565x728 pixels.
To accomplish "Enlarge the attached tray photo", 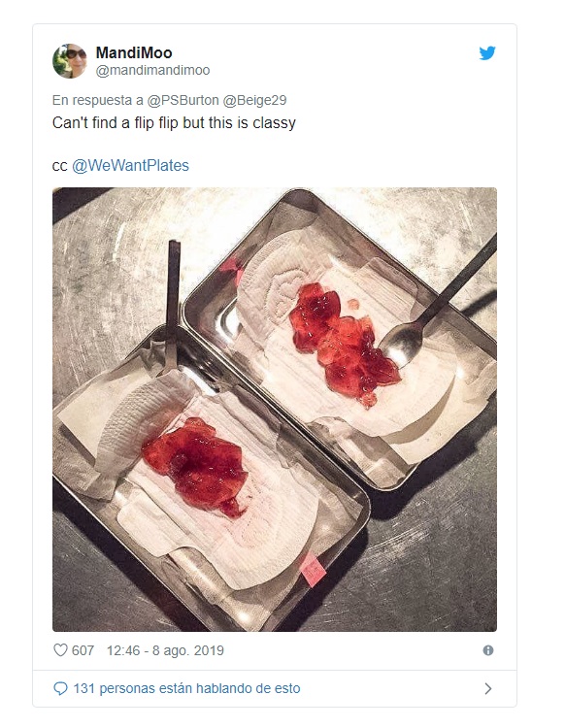I will pos(275,410).
